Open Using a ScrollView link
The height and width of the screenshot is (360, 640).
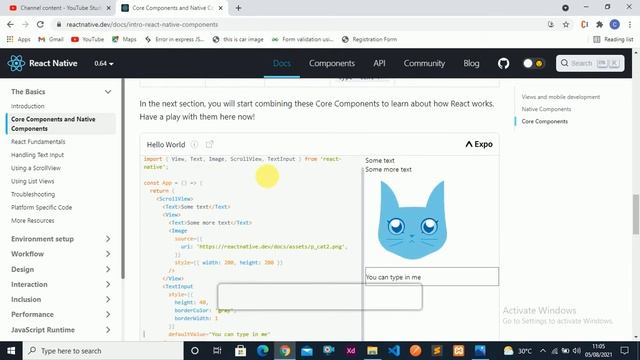(x=36, y=168)
